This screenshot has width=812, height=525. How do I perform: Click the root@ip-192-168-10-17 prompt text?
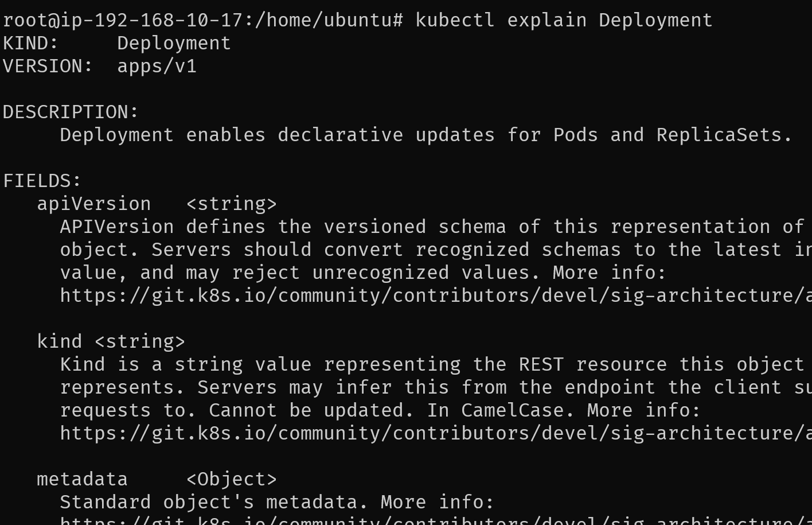(x=123, y=20)
